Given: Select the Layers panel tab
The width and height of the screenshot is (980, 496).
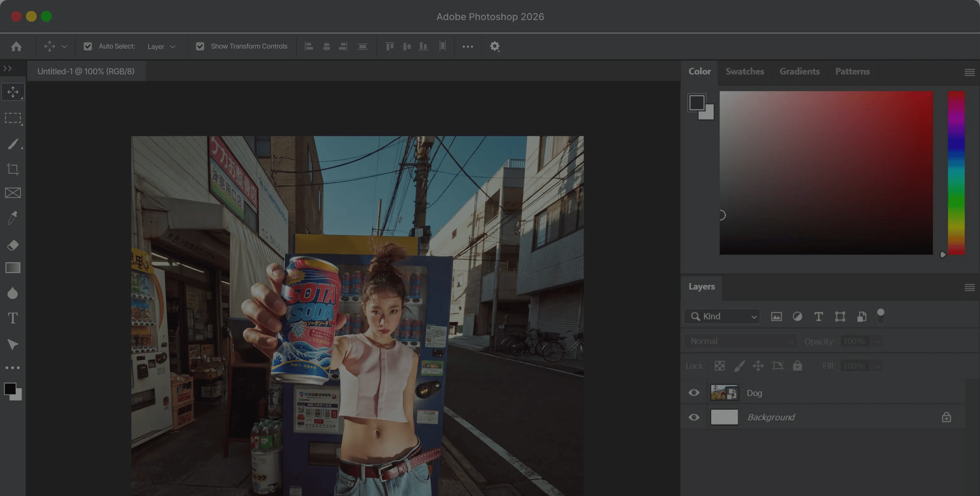Looking at the screenshot, I should click(701, 287).
